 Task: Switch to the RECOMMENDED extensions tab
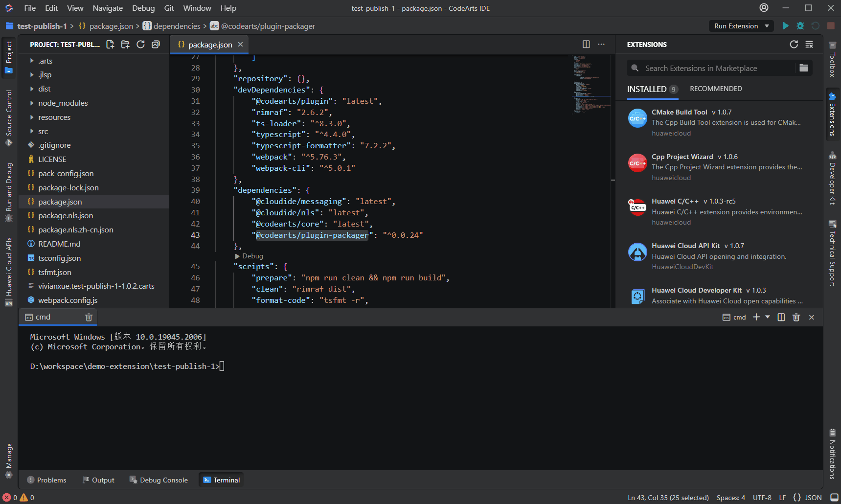point(715,89)
